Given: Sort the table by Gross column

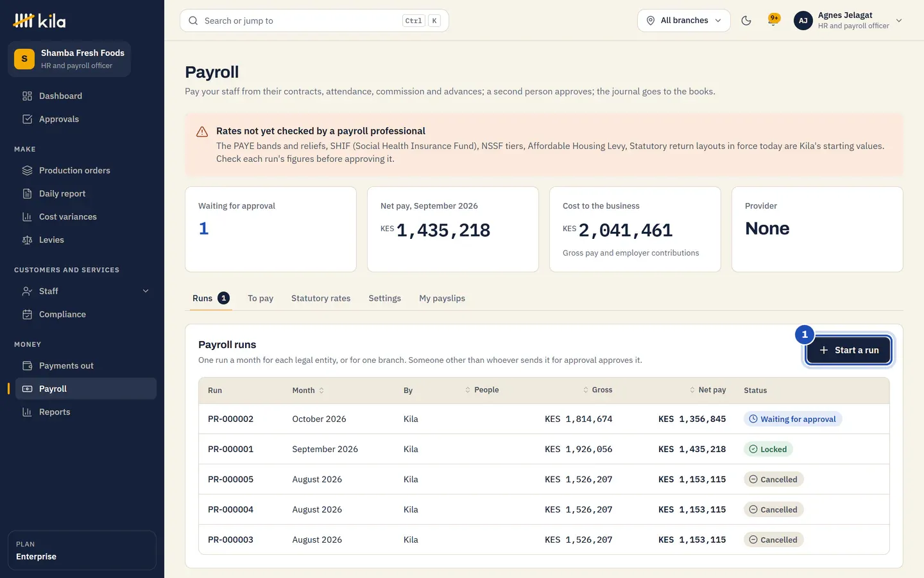Looking at the screenshot, I should pos(597,390).
